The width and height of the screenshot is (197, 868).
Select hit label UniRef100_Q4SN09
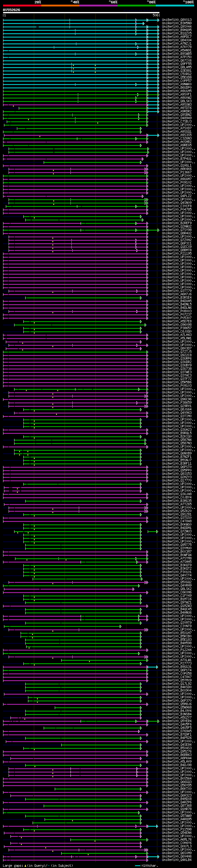tap(177, 203)
